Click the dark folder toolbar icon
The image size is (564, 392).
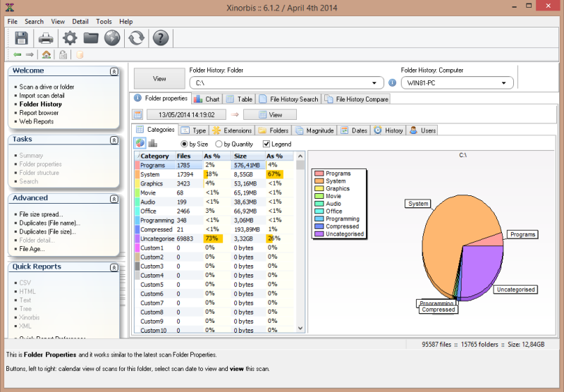click(x=91, y=38)
